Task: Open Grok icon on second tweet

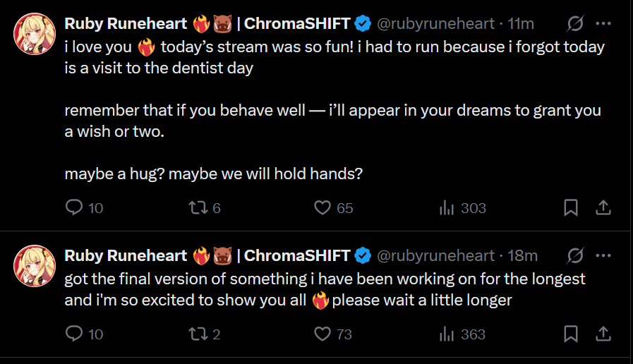Action: (575, 255)
